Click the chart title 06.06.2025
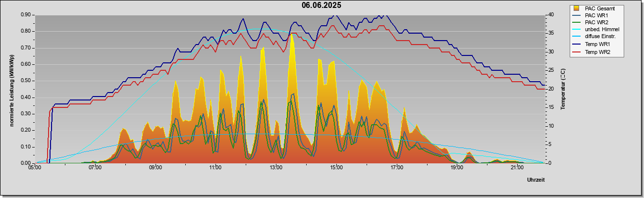Screen dimensions: 644x198 pyautogui.click(x=322, y=5)
